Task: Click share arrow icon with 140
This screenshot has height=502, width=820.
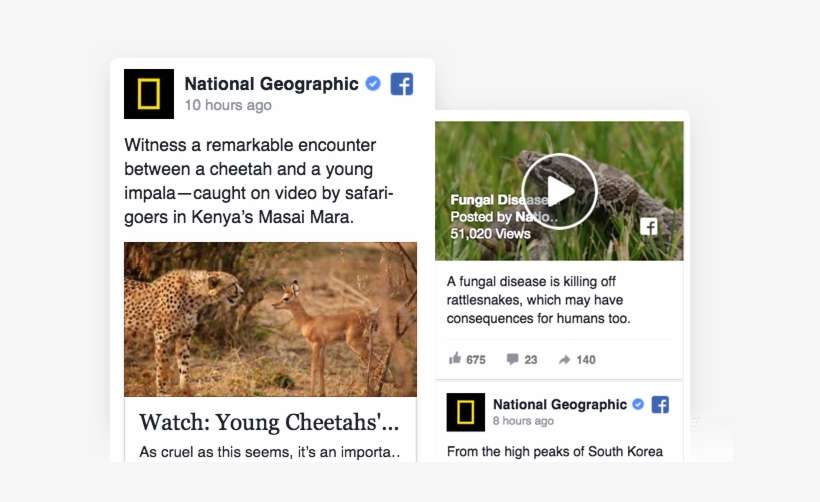Action: [564, 360]
